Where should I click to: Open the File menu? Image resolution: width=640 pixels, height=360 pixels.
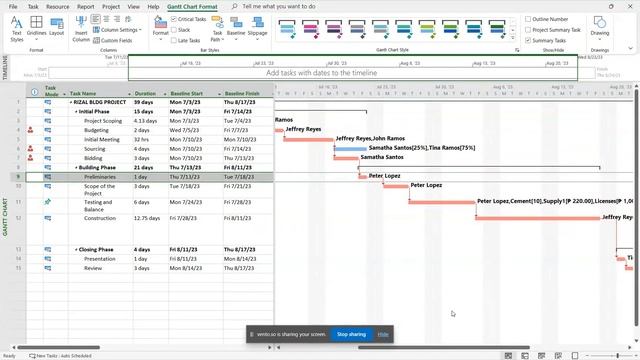[13, 7]
